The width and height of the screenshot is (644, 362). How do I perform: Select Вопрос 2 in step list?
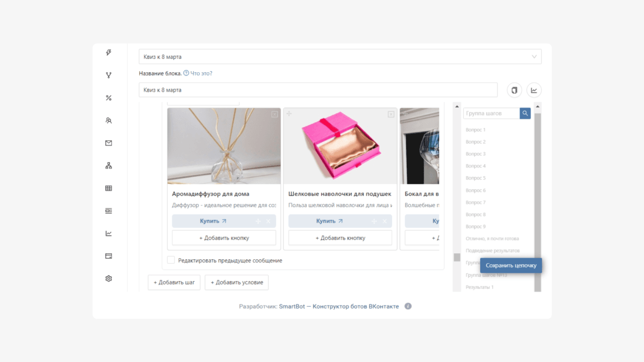click(x=475, y=142)
